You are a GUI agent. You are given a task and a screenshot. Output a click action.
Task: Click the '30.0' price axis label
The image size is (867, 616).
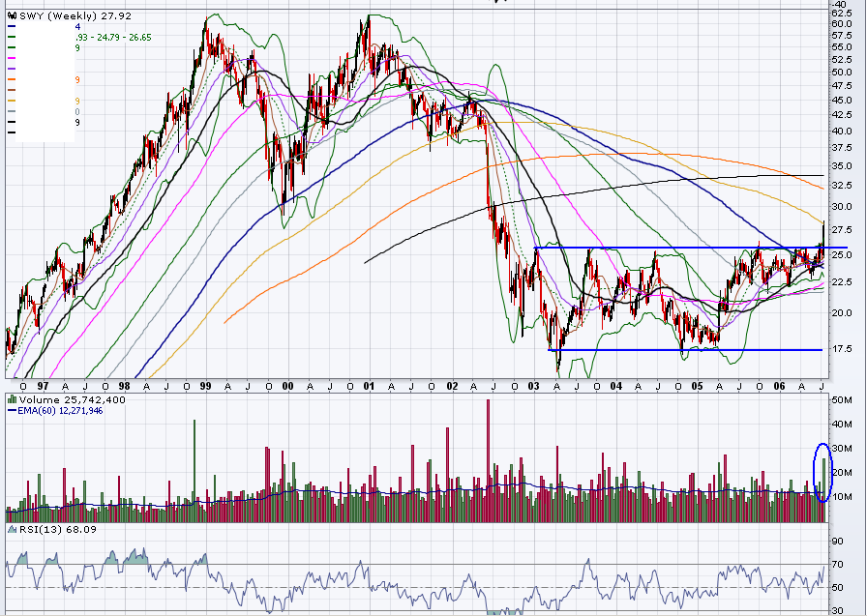tap(841, 207)
